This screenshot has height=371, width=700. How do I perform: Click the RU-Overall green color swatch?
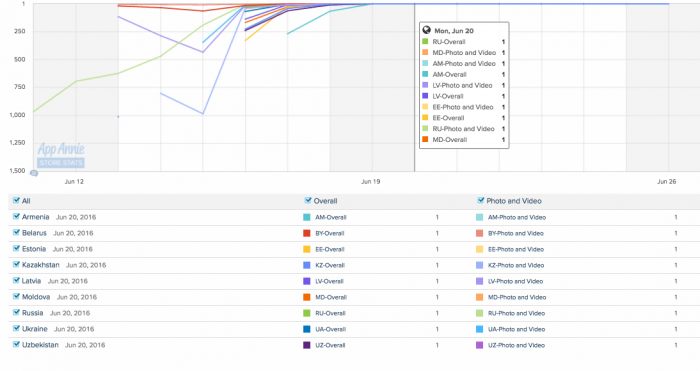tap(307, 313)
